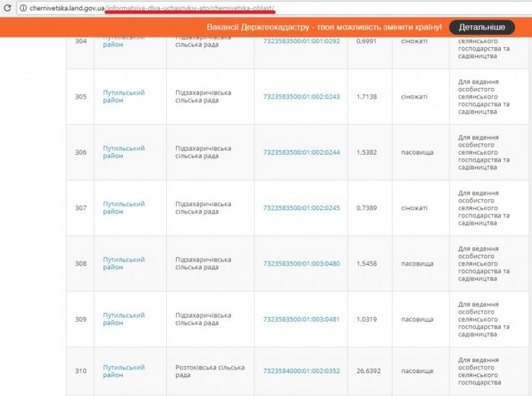Open Путильський район link in row 309
Image resolution: width=532 pixels, height=396 pixels.
pyautogui.click(x=123, y=319)
